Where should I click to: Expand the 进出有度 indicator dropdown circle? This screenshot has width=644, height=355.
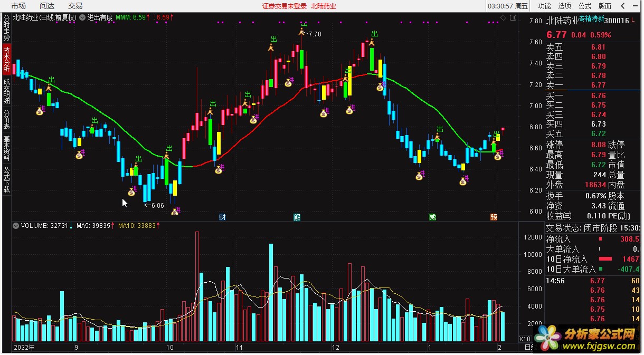coord(82,17)
